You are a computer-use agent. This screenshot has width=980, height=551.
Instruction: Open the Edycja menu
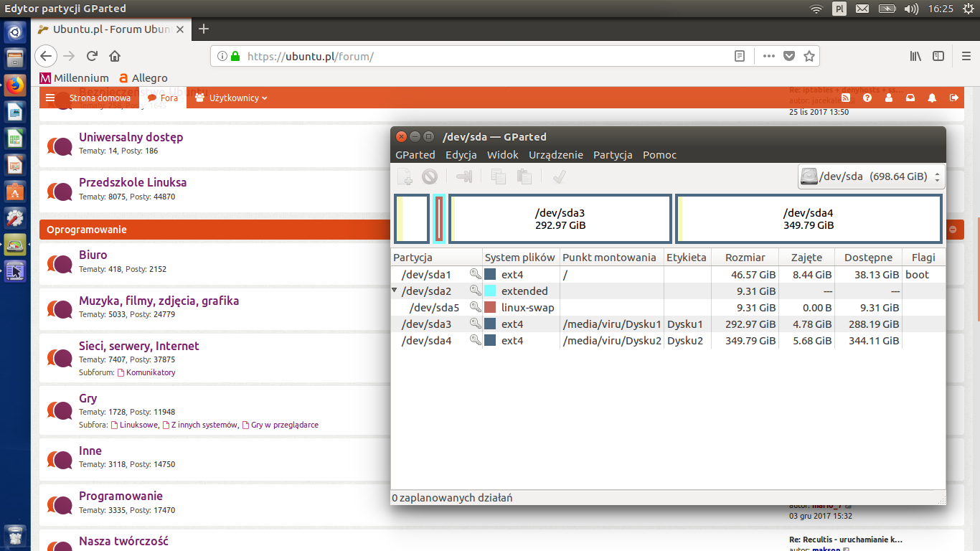[x=461, y=155]
